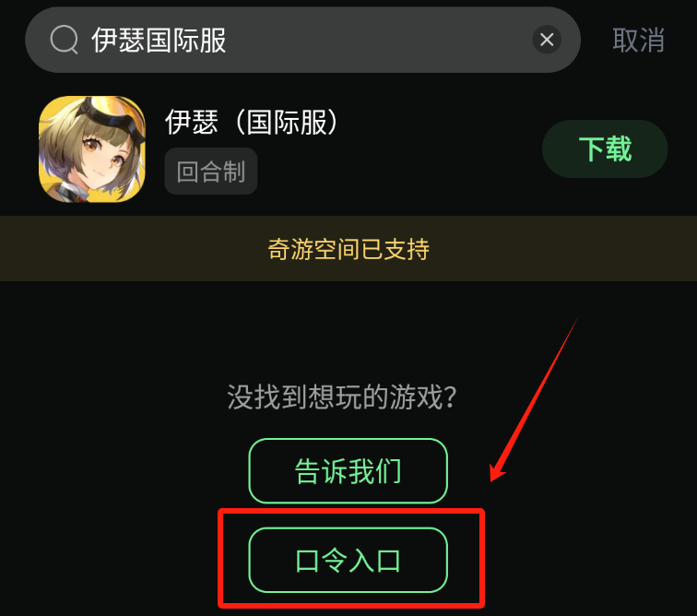The height and width of the screenshot is (616, 697).
Task: Tap the magnifier search icon
Action: click(64, 40)
